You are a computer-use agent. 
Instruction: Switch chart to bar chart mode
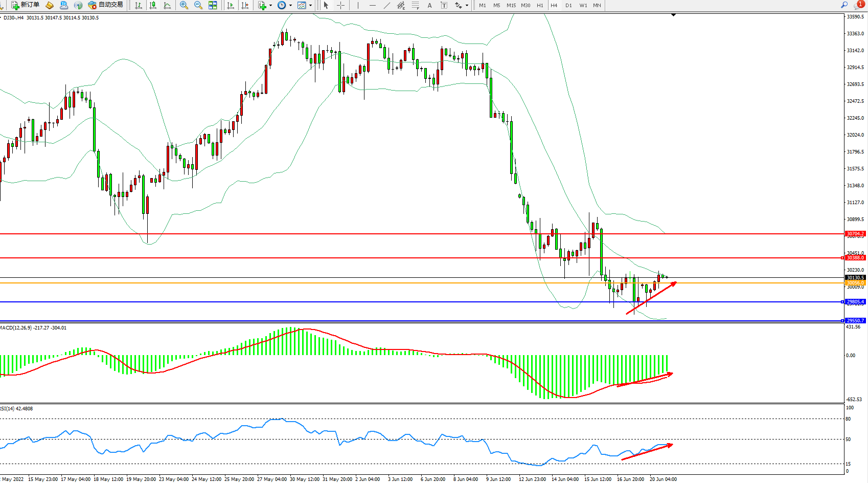click(139, 5)
